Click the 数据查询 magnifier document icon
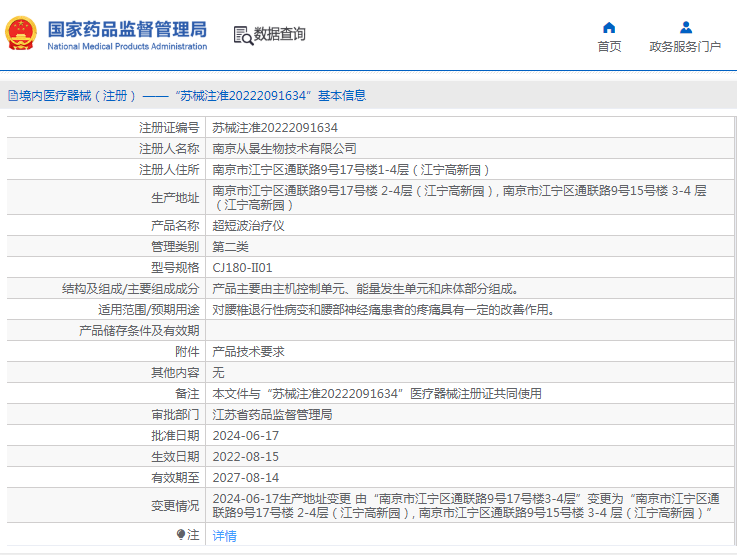Viewport: 737px width, 555px height. coord(242,35)
